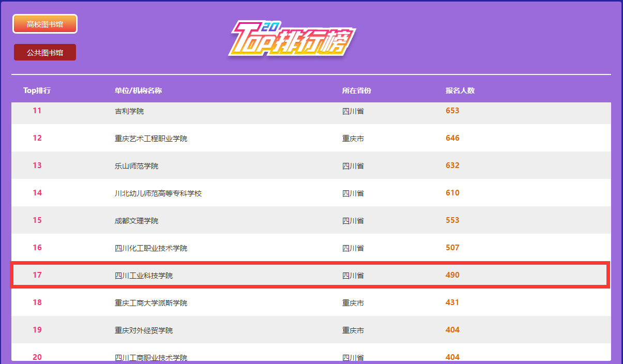The height and width of the screenshot is (364, 623).
Task: Click the rank number 17
Action: [x=37, y=275]
